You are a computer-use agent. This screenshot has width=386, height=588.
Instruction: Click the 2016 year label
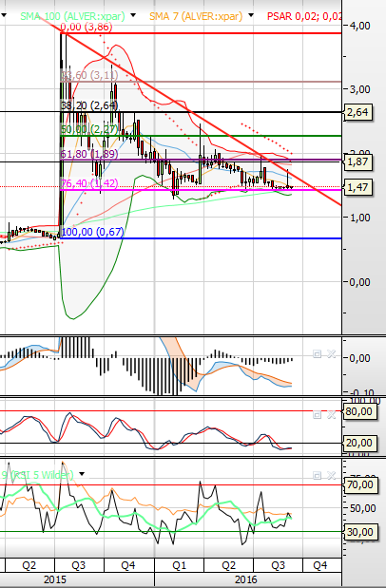point(246,579)
